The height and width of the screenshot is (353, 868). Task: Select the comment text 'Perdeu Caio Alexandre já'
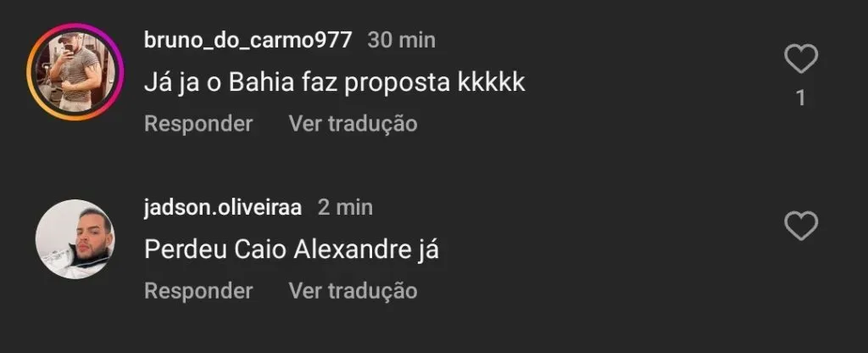click(x=292, y=250)
